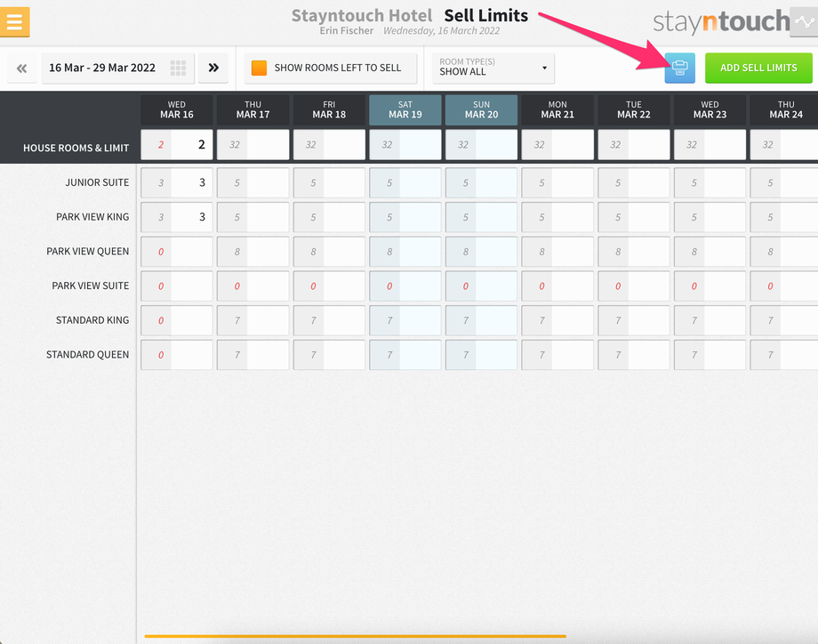Open the analytics icon near the logo
The height and width of the screenshot is (644, 818).
coord(804,22)
